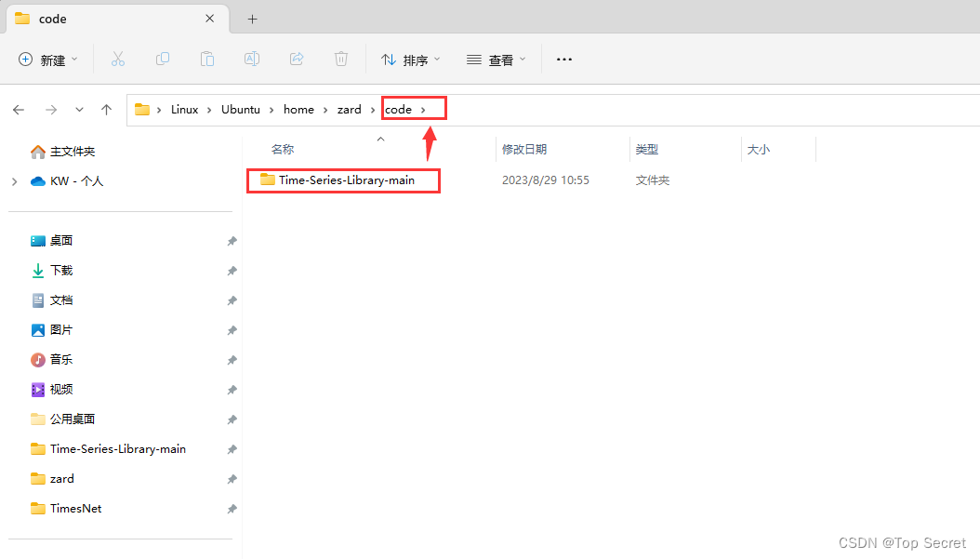Expand chevron between home and zard
This screenshot has width=980, height=559.
[325, 110]
